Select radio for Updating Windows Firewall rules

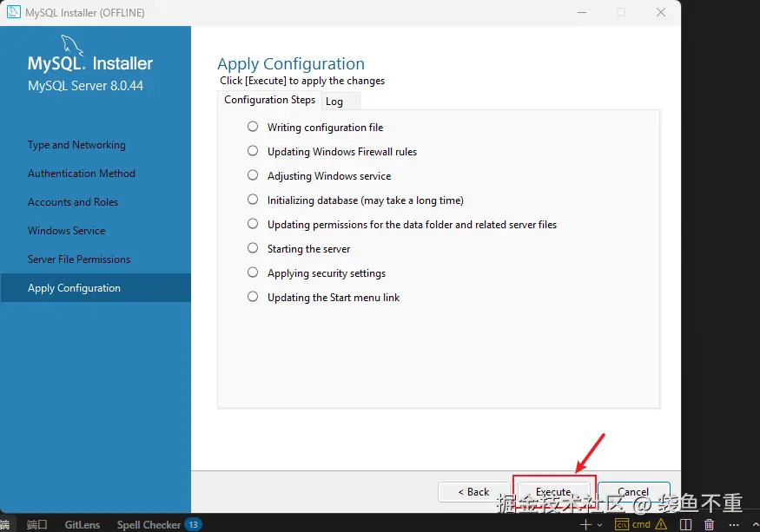(253, 151)
